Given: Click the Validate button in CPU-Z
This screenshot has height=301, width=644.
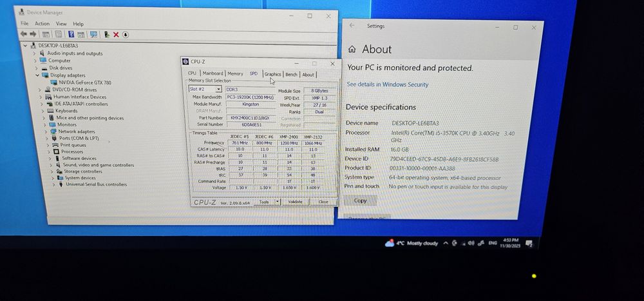Looking at the screenshot, I should tap(295, 202).
